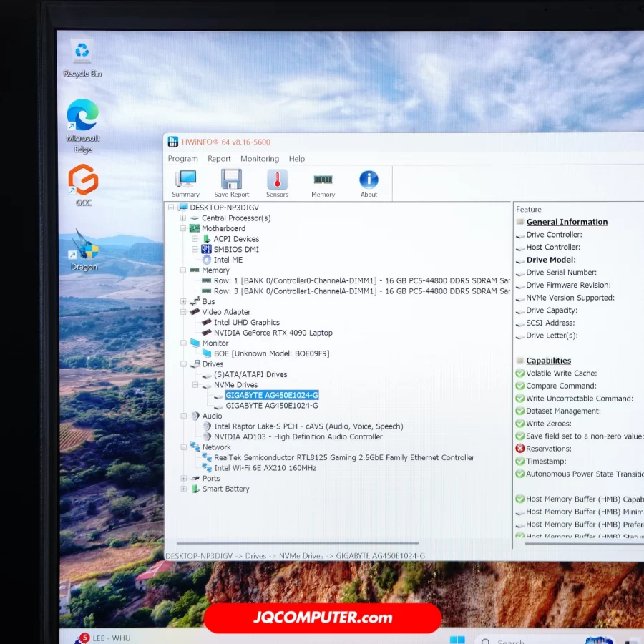Select the Smart Battery tree item
644x644 pixels.
(x=225, y=489)
